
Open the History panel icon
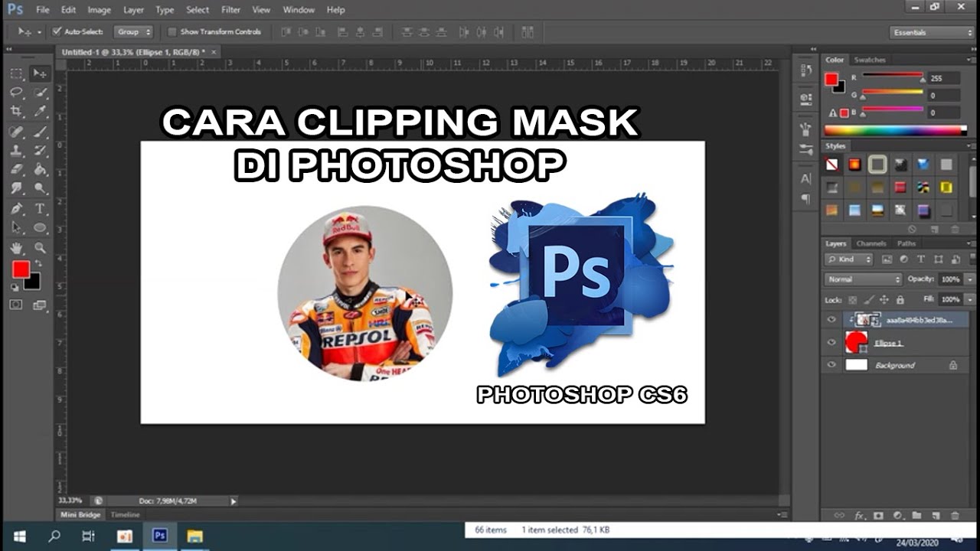click(805, 71)
